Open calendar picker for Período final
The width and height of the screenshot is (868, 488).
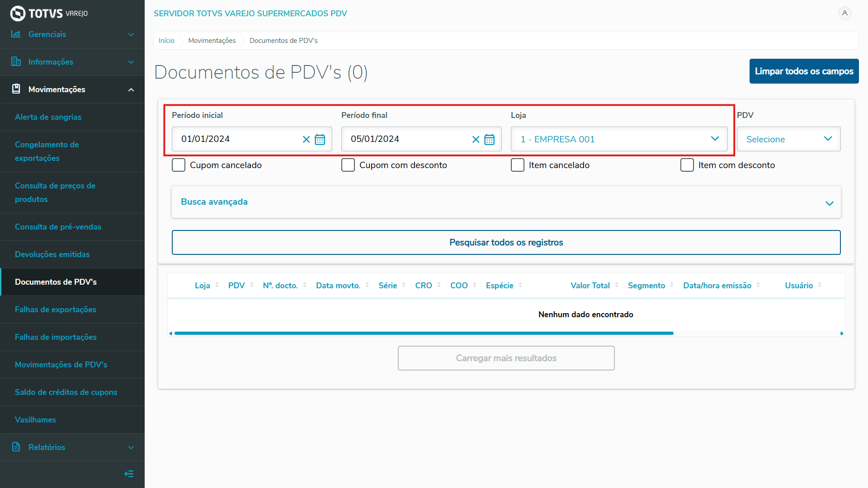click(489, 139)
